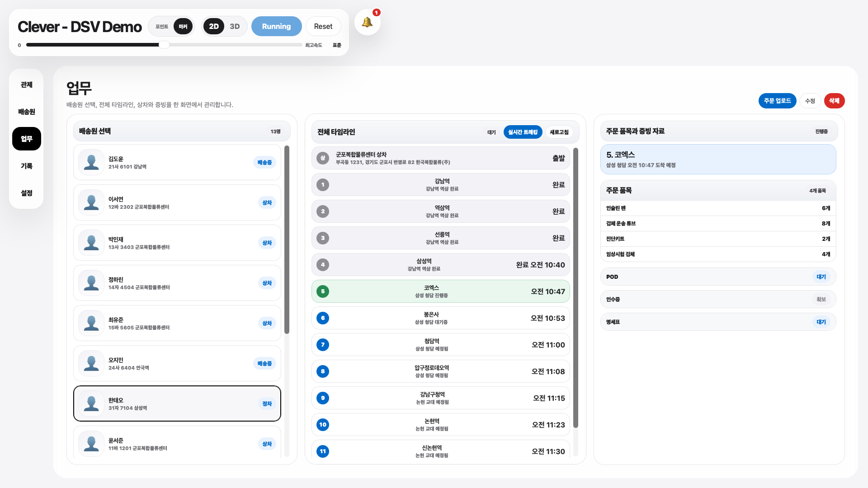Click the 표준 speed label
Viewport: 868px width, 488px height.
coord(337,45)
